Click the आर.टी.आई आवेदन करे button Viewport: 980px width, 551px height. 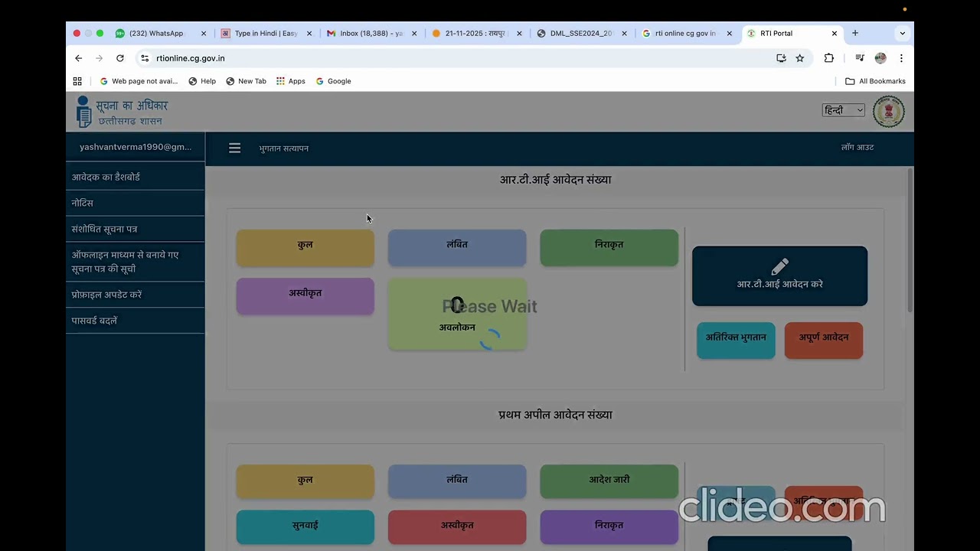779,276
